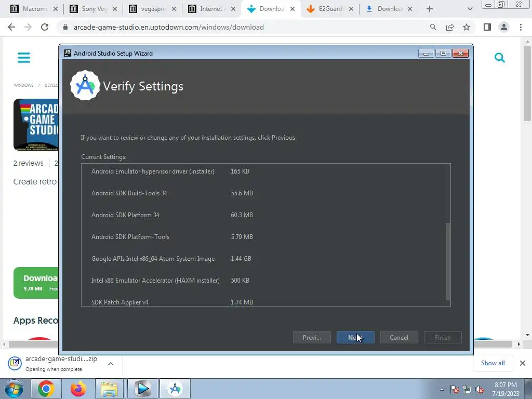Select Android SDK Platform-Tools entry
532x399 pixels.
[130, 237]
